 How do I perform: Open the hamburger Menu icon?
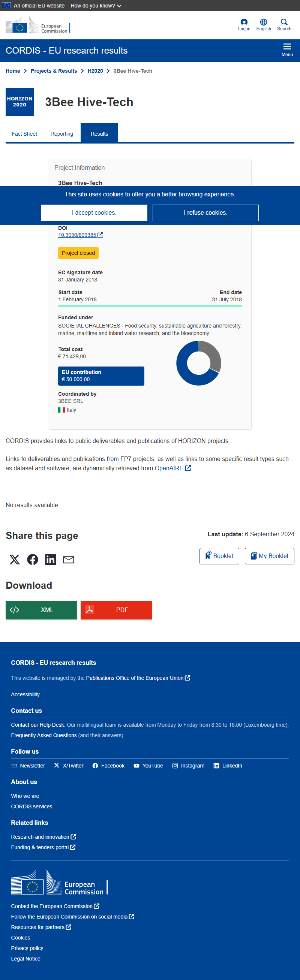click(x=287, y=47)
